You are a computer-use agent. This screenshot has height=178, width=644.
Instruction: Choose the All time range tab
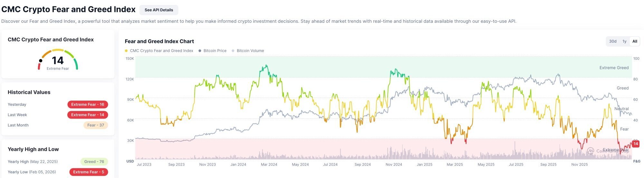(x=635, y=41)
